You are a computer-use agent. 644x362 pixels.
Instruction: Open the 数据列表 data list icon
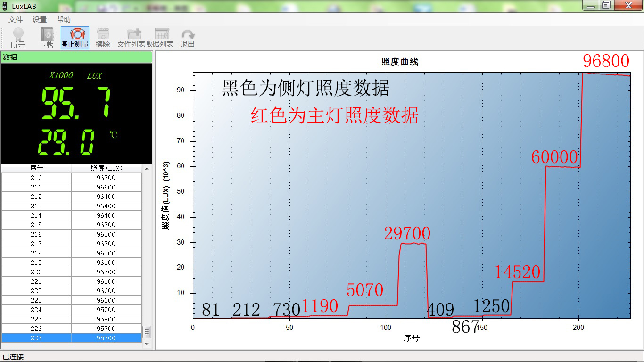pos(160,38)
